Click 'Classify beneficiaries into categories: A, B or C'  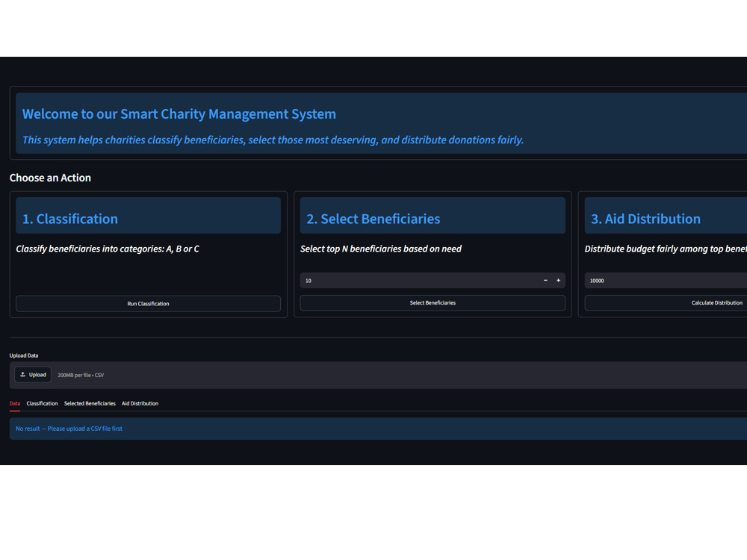[x=108, y=249]
